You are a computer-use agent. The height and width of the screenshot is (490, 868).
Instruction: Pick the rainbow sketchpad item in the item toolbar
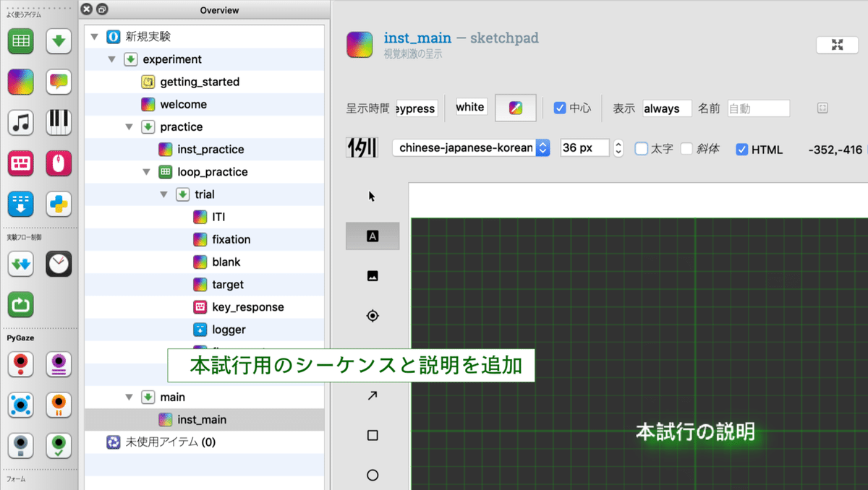click(x=20, y=82)
